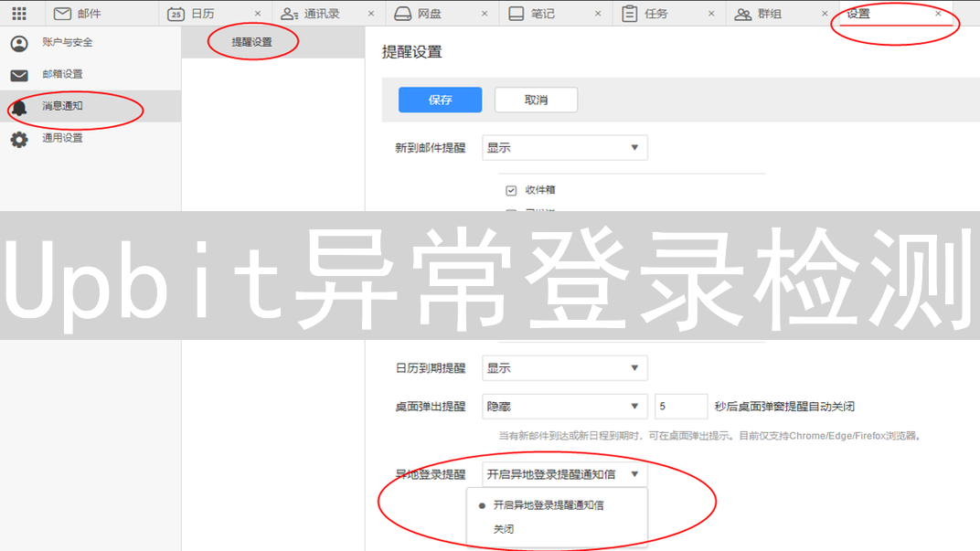Close the 群组 tab
Viewport: 980px width, 551px height.
click(825, 14)
